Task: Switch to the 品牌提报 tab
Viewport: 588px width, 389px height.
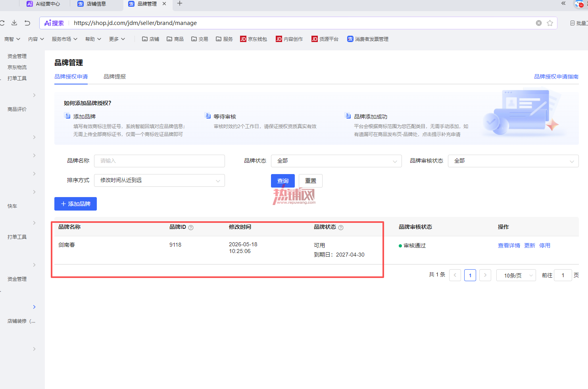Action: point(115,77)
